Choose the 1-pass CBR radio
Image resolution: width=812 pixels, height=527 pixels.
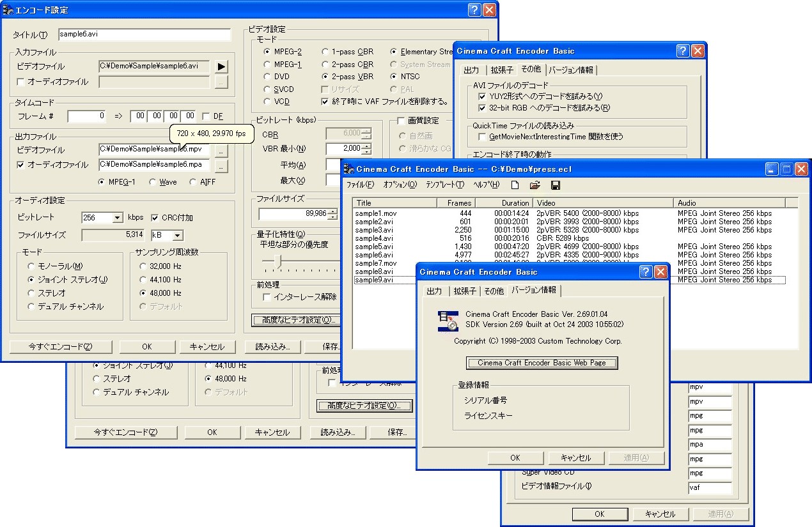click(325, 52)
